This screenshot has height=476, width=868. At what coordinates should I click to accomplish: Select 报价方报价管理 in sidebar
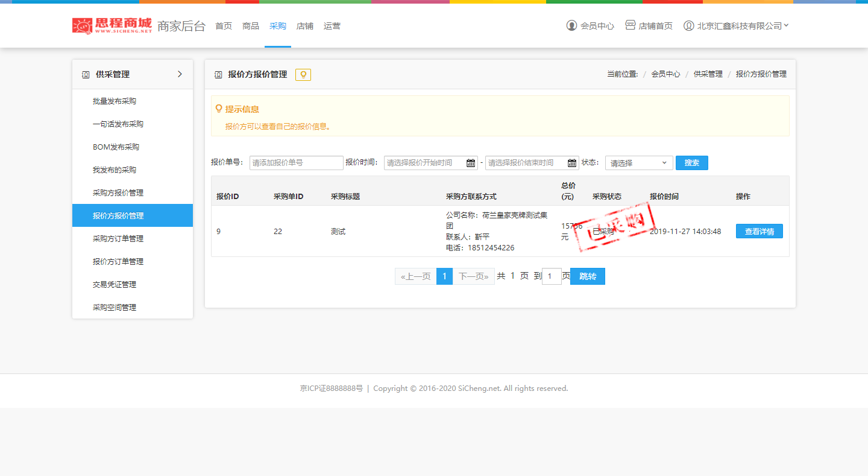pos(133,215)
